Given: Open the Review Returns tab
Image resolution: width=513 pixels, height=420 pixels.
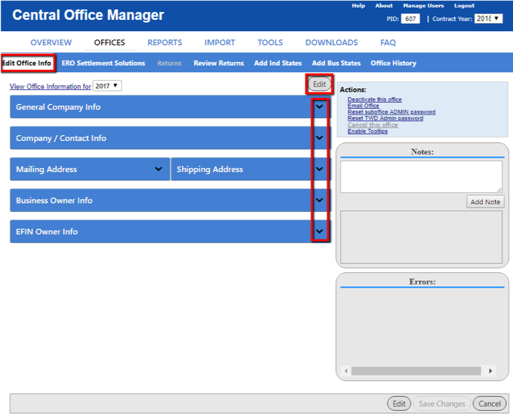Looking at the screenshot, I should (x=218, y=62).
